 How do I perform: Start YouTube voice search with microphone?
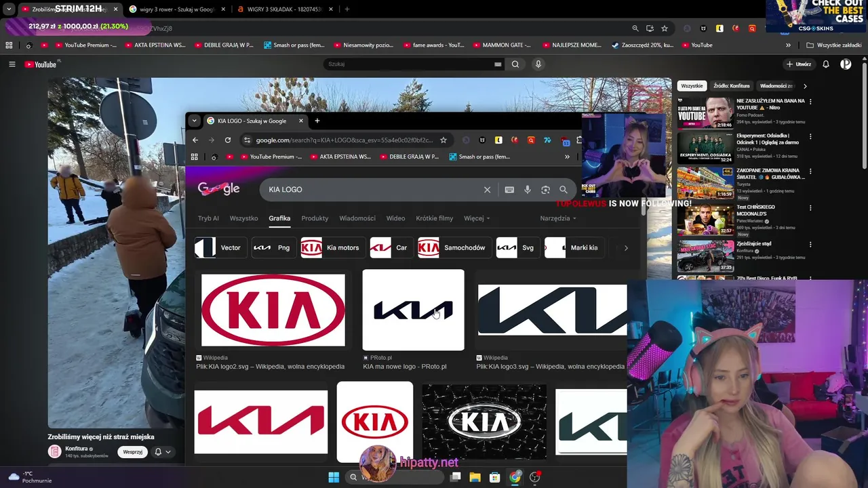tap(538, 64)
